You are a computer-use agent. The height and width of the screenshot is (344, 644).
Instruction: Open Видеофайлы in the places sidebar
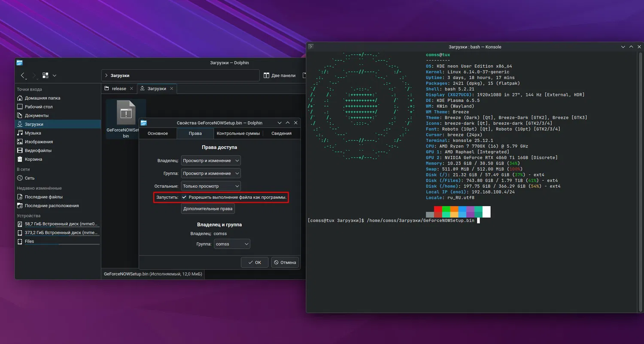point(58,150)
